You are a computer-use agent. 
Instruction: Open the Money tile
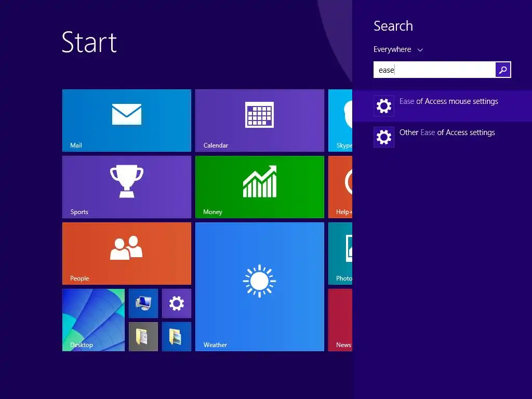point(260,187)
